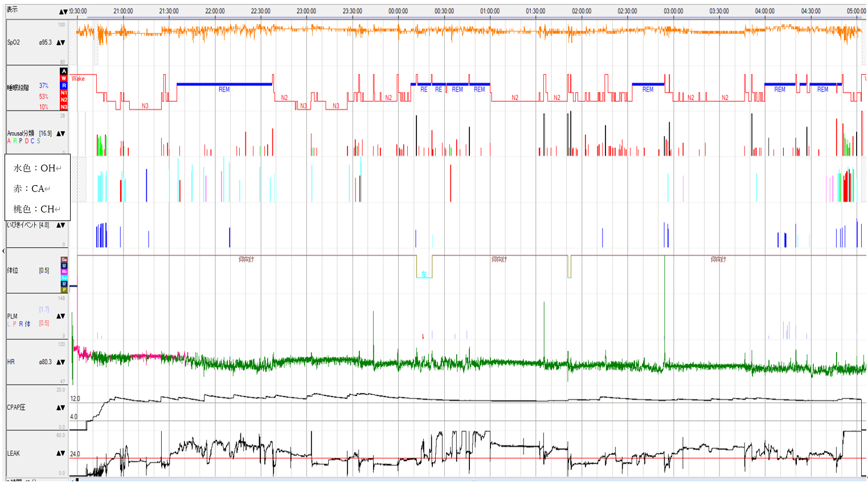Click the Ri (right) body position icon
Screen dimensions: 868x483
coord(64,272)
